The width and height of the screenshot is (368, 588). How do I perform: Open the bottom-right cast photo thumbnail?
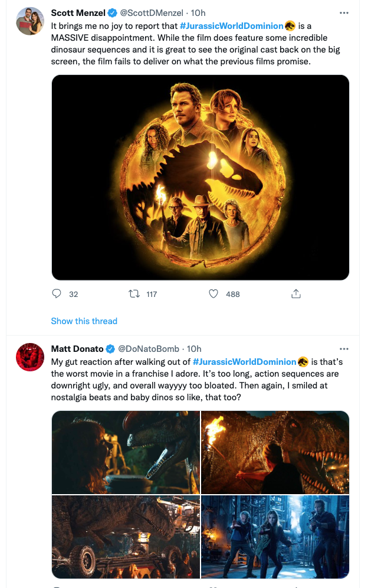[275, 537]
